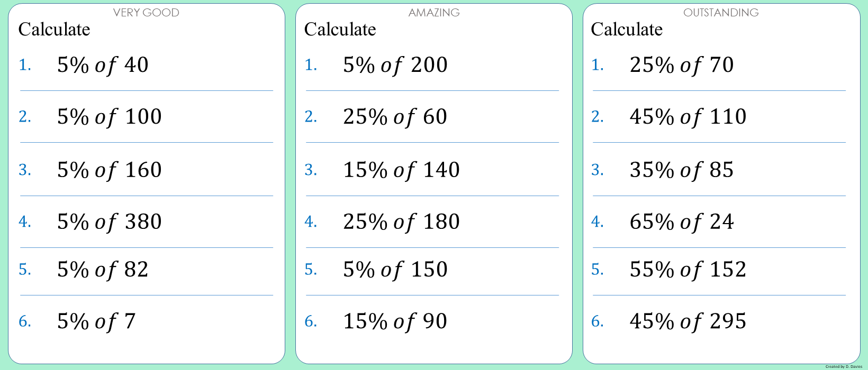Click the question 45% of 110
Viewport: 868px width, 370px height.
[x=688, y=117]
